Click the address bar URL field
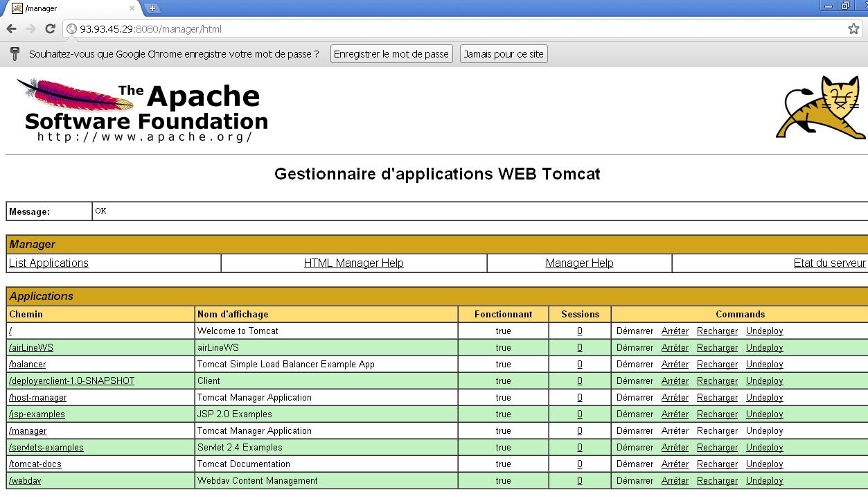The image size is (868, 499). (454, 29)
